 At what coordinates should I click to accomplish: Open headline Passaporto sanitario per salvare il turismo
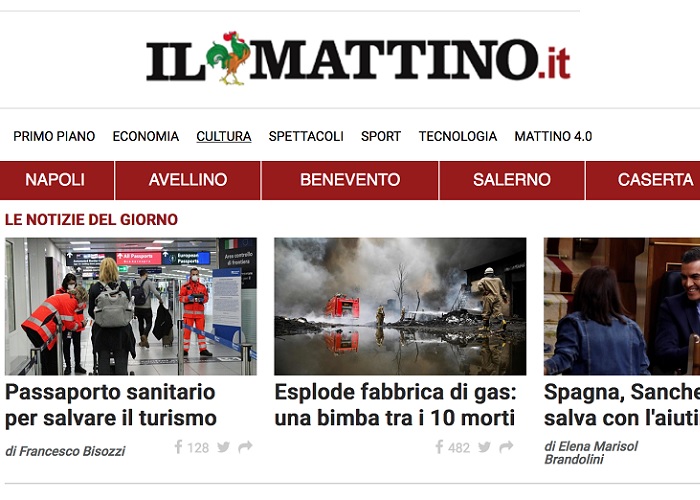(111, 405)
